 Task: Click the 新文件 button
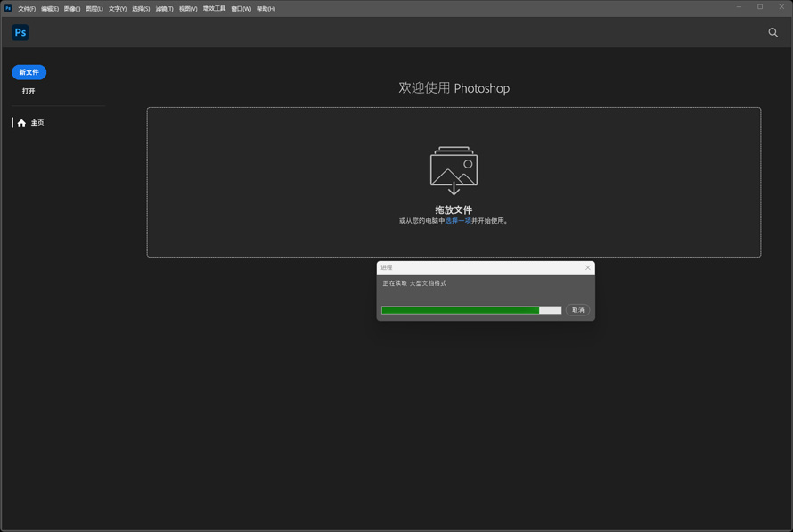29,72
